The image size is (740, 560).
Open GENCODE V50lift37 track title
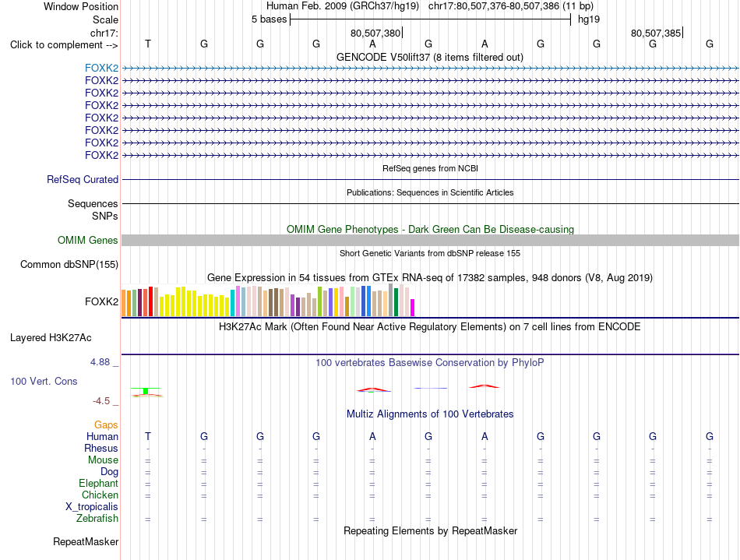pyautogui.click(x=429, y=57)
